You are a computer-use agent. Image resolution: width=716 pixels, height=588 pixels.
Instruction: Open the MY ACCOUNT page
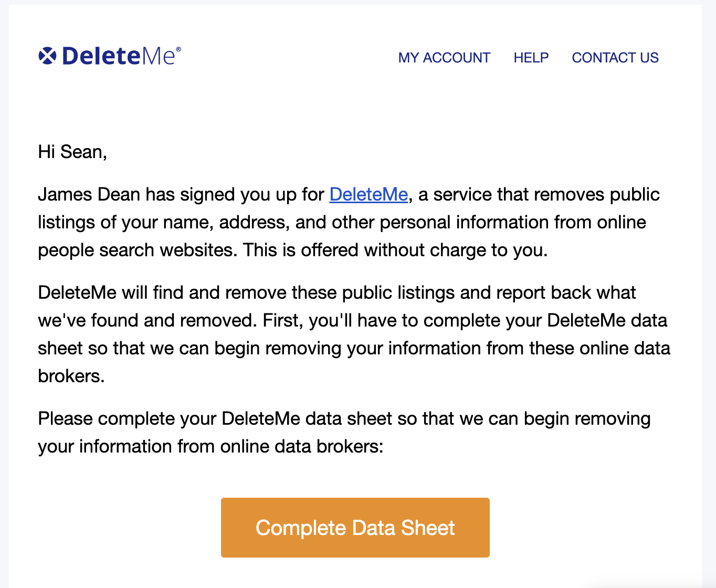(444, 58)
